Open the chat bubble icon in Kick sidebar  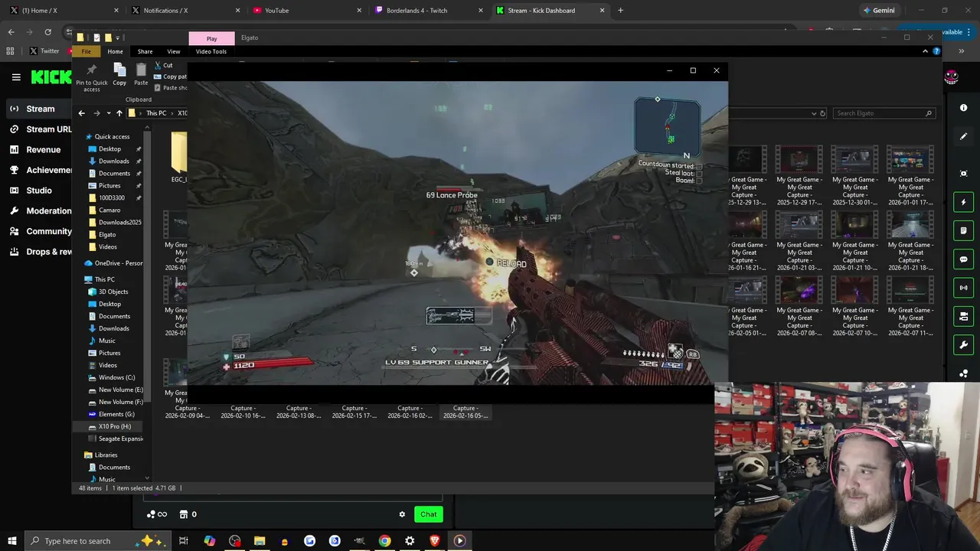(x=963, y=259)
